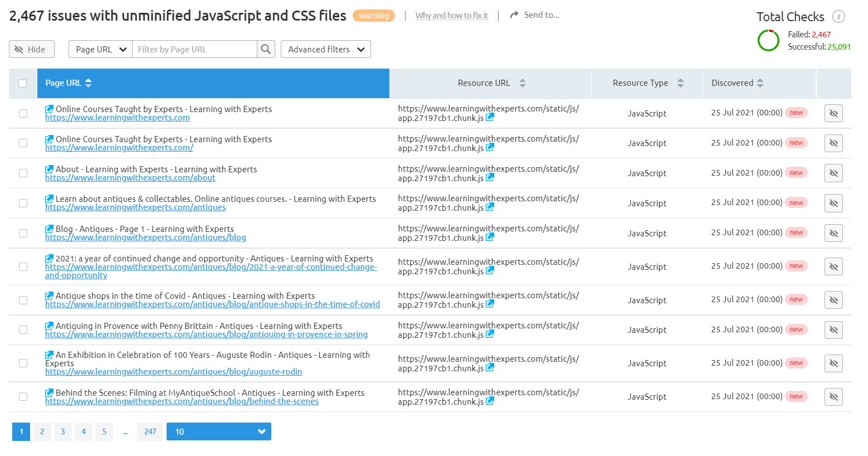Open resource external link icon in About row

pyautogui.click(x=490, y=177)
